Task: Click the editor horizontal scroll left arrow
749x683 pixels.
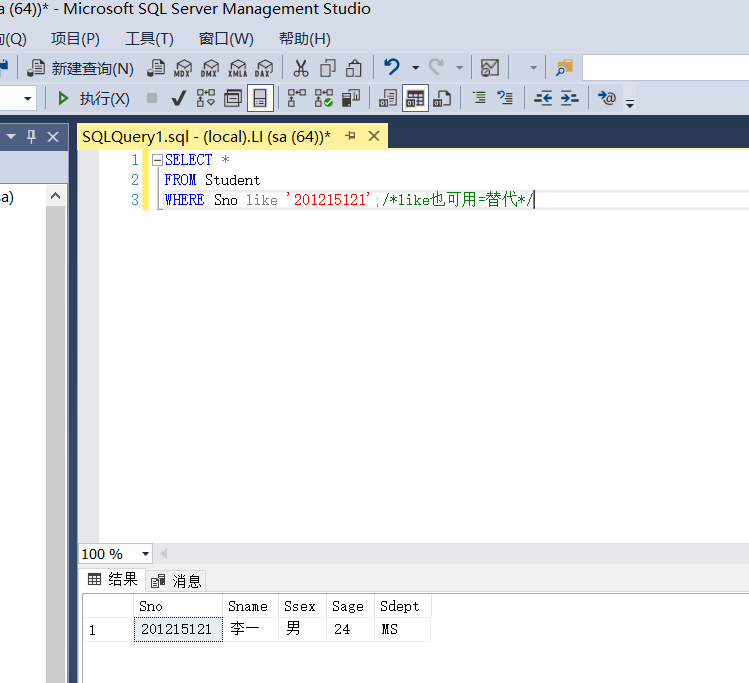Action: [163, 554]
